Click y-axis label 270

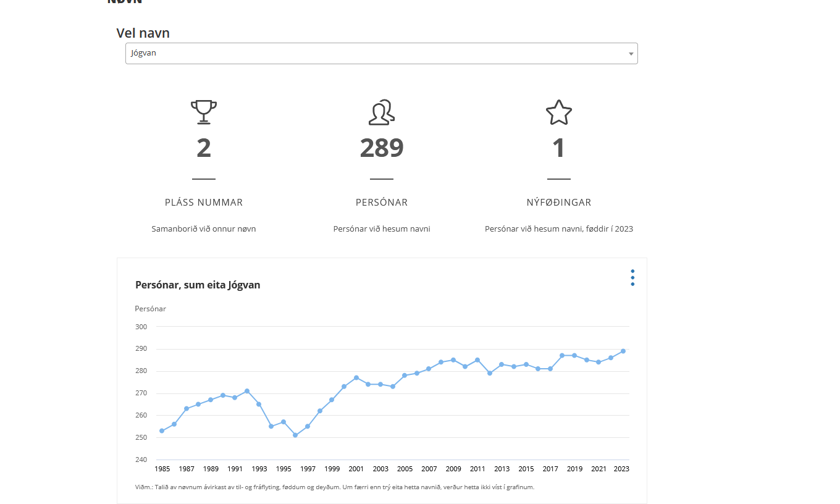(141, 393)
